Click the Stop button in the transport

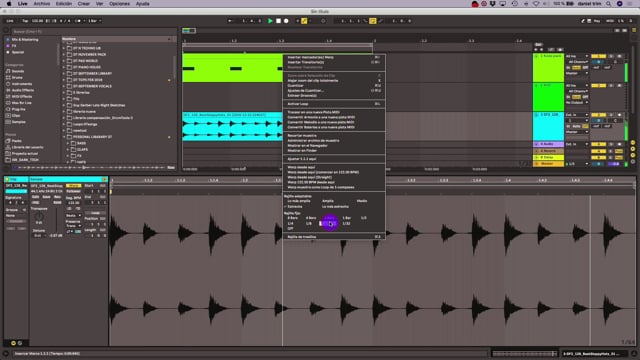pyautogui.click(x=278, y=21)
